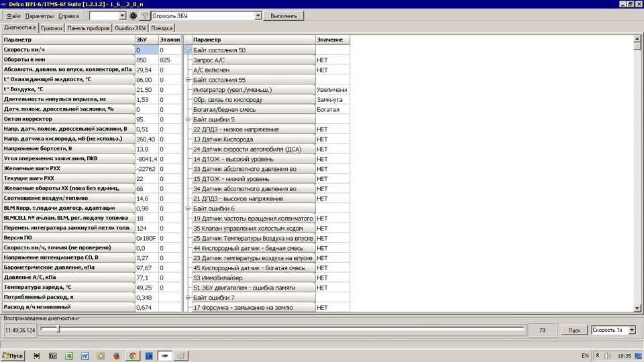Show hidden tray icons chevron
Screen dimensions: 644x362
click(598, 356)
